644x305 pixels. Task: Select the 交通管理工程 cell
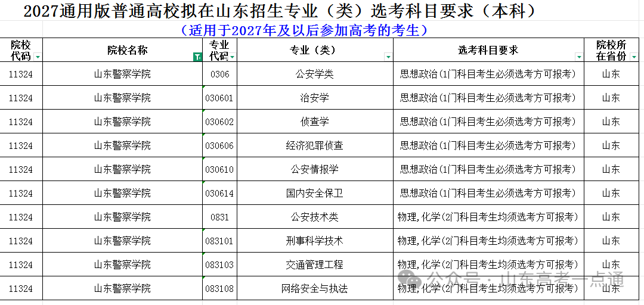[315, 264]
